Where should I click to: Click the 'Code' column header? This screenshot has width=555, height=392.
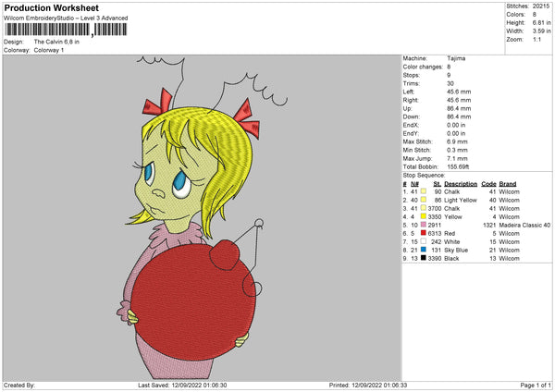[488, 184]
